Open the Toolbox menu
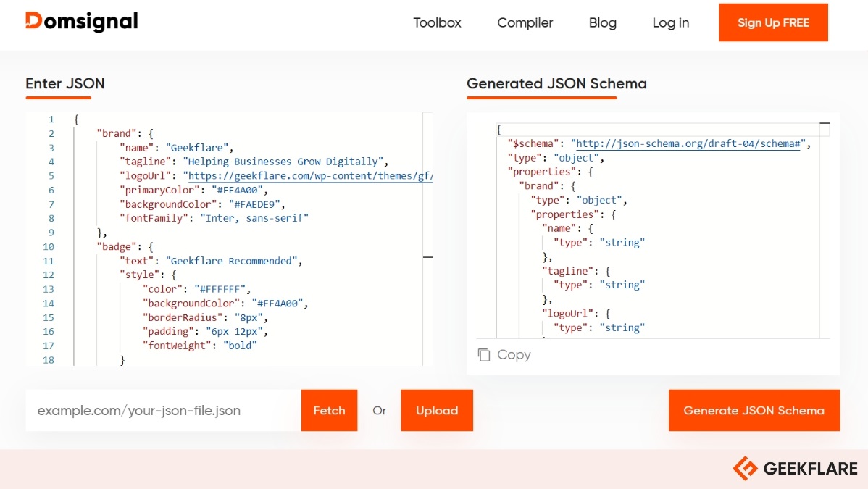Image resolution: width=868 pixels, height=489 pixels. pos(437,22)
